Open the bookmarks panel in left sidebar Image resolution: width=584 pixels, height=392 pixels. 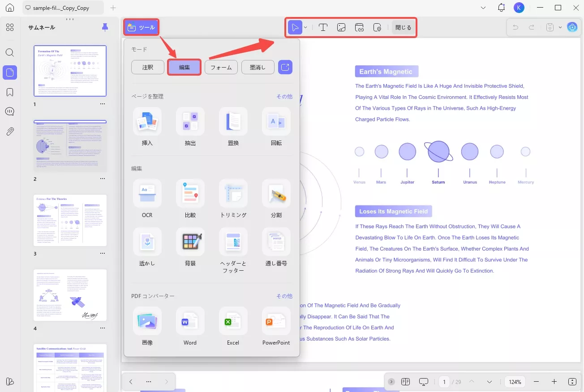point(10,92)
